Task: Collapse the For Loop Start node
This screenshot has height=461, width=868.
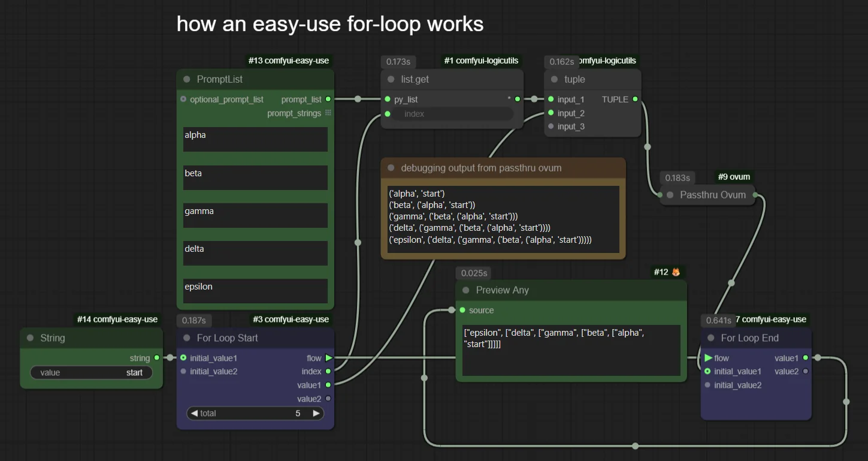Action: (x=186, y=338)
